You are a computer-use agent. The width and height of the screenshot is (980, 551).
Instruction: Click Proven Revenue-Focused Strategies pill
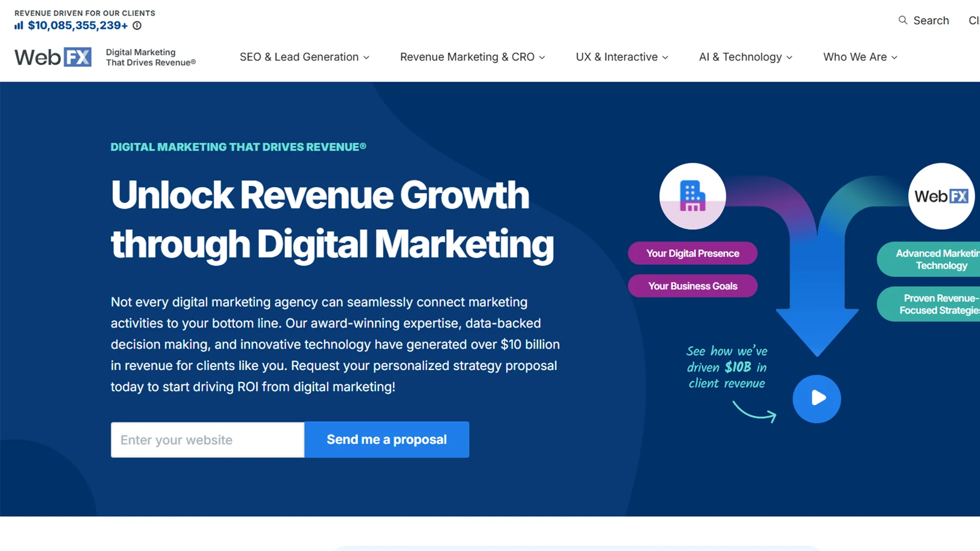tap(929, 304)
